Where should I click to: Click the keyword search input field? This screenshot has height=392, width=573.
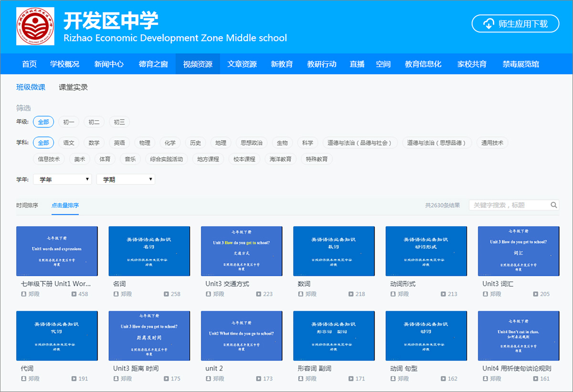click(509, 205)
